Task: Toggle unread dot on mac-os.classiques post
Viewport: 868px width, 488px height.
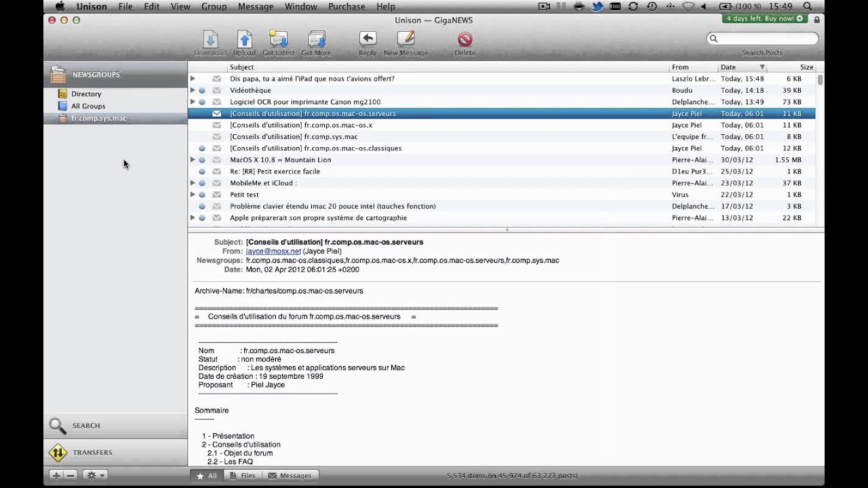Action: point(202,148)
